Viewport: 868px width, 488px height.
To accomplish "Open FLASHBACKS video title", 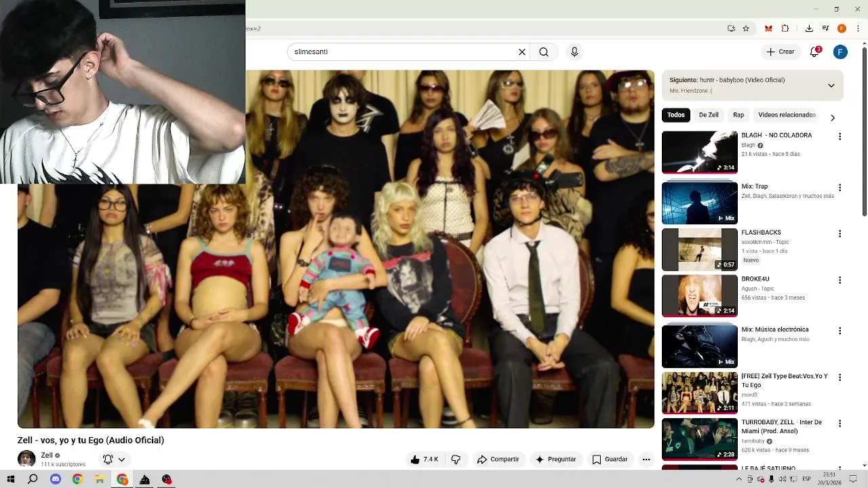I will [761, 232].
